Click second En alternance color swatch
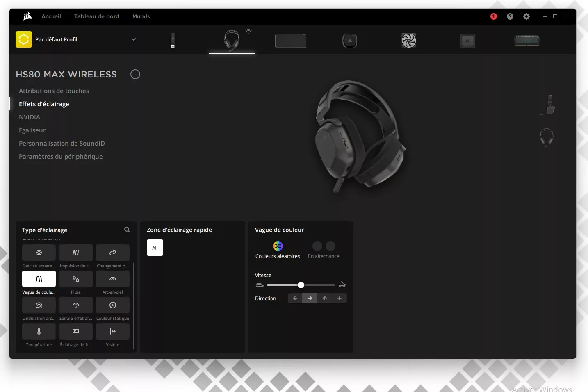 tap(330, 246)
